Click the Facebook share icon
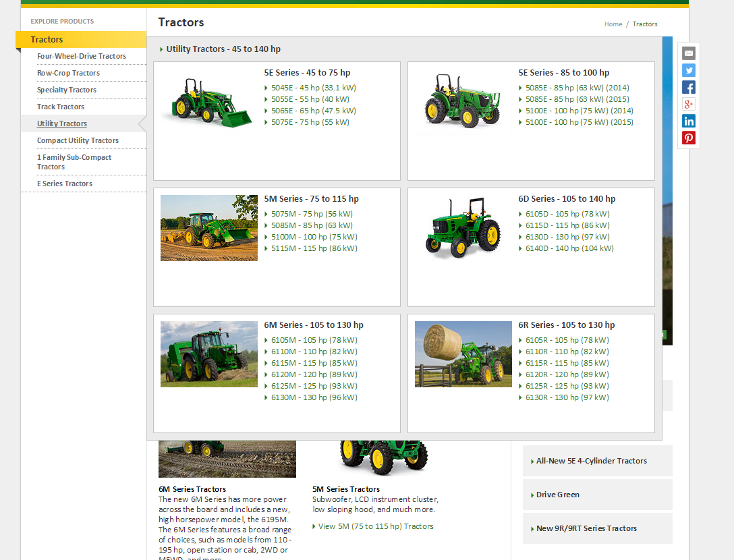This screenshot has height=560, width=734. (688, 87)
